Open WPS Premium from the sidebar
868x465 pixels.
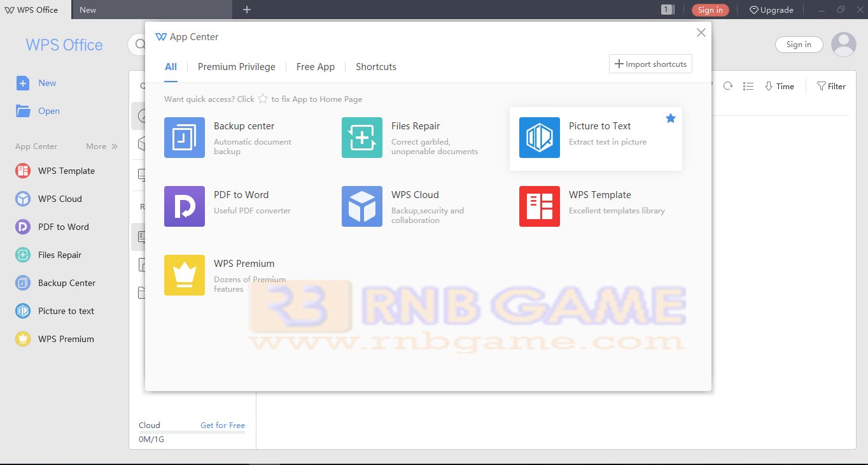click(55, 339)
